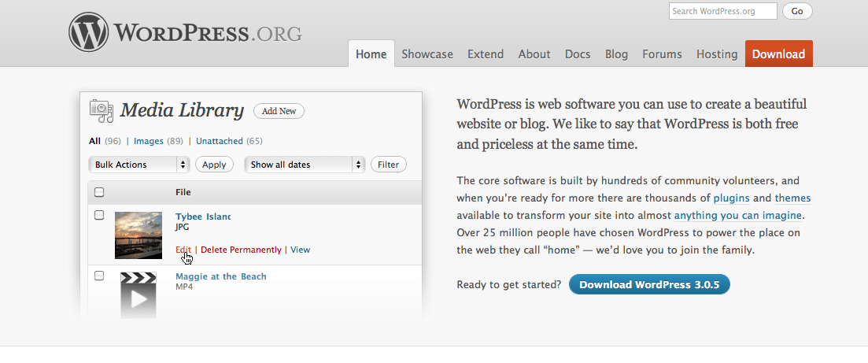
Task: Click View link under Tybee Island
Action: coord(300,250)
